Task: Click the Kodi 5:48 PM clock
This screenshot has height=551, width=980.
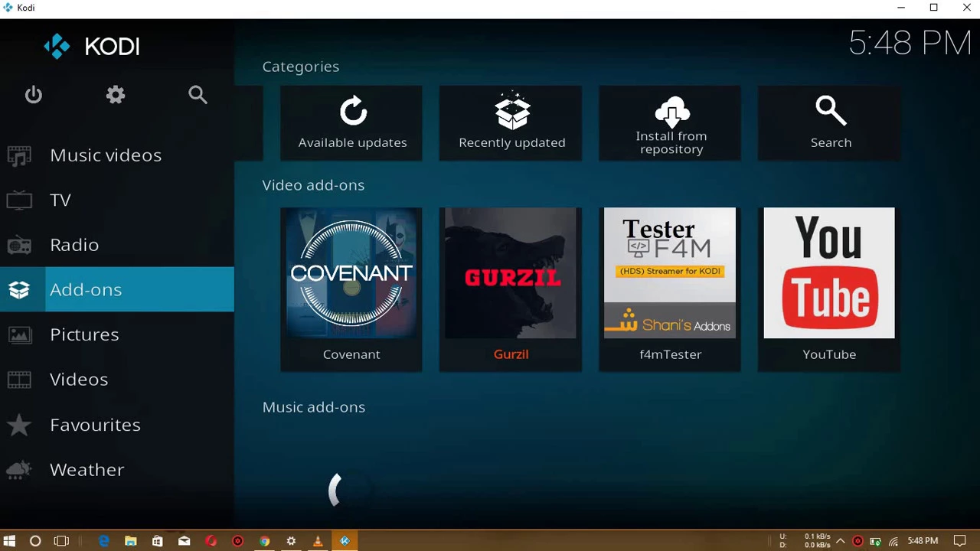Action: pyautogui.click(x=910, y=43)
